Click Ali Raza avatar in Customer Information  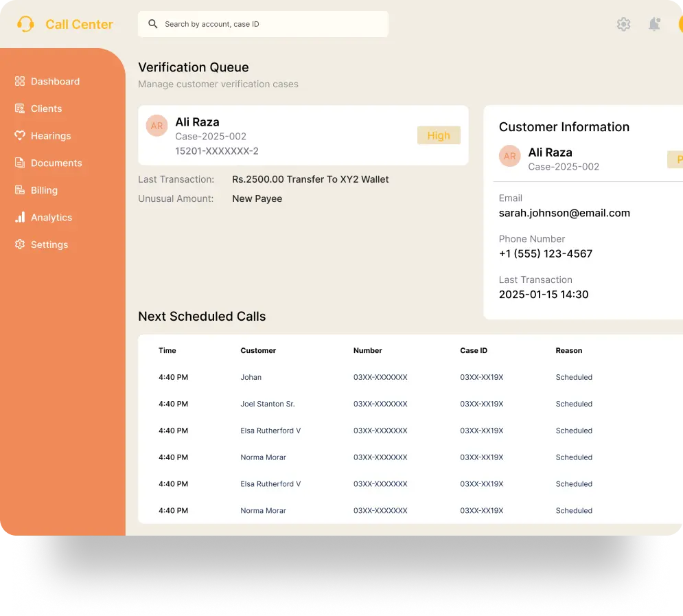pyautogui.click(x=509, y=157)
